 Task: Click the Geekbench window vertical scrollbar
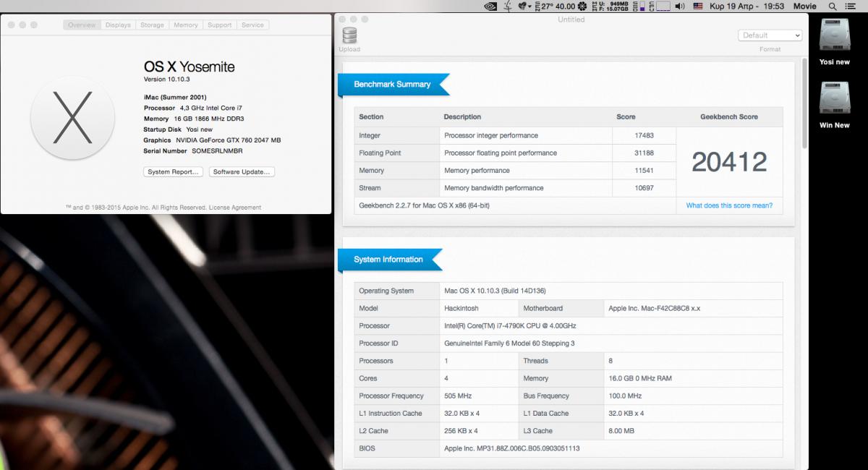804,105
